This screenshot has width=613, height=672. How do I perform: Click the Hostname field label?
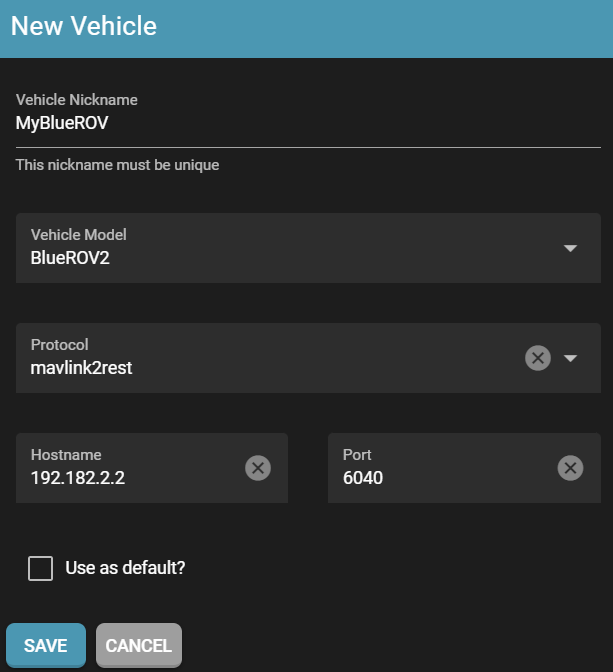[x=66, y=454]
